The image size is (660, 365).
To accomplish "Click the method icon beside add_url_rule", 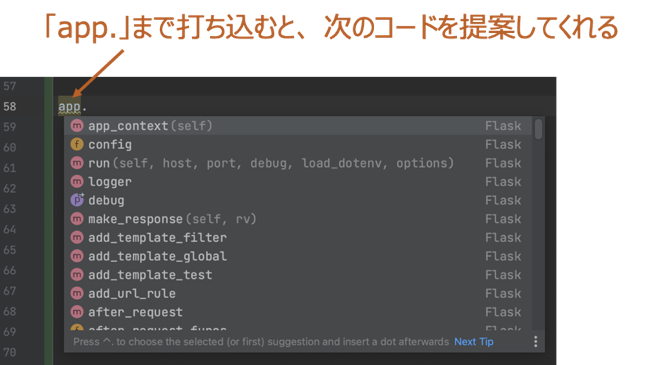I will [x=77, y=293].
